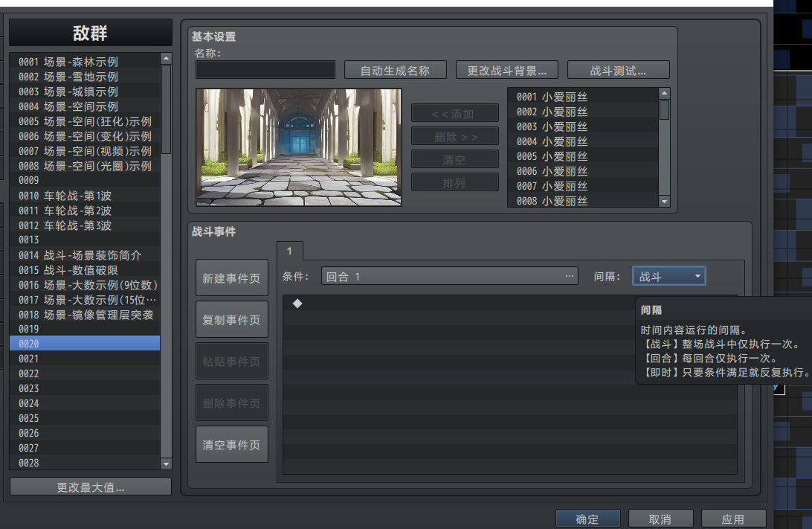
Task: Click the diamond marker in event command list
Action: coord(297,303)
